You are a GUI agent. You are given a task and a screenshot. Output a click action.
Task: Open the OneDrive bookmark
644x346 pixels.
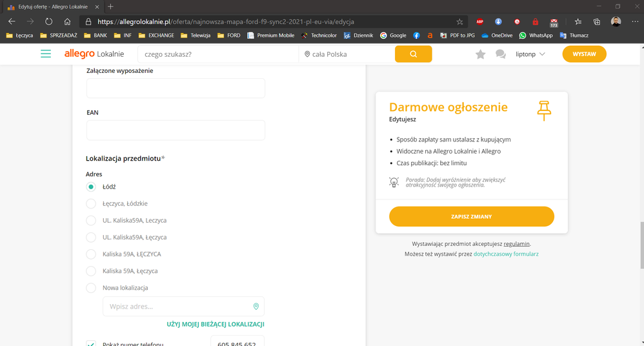(497, 36)
